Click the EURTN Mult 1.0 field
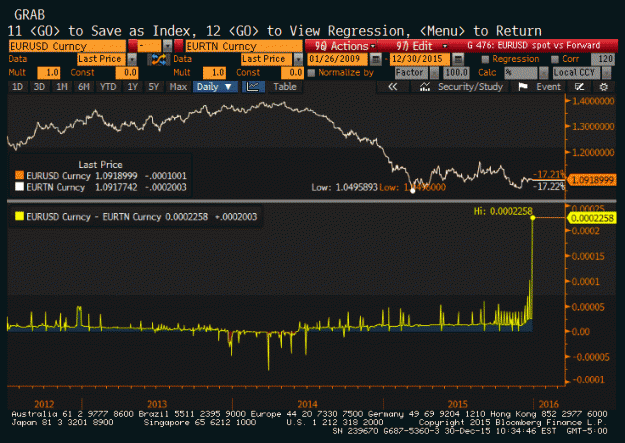The height and width of the screenshot is (443, 625). [214, 73]
